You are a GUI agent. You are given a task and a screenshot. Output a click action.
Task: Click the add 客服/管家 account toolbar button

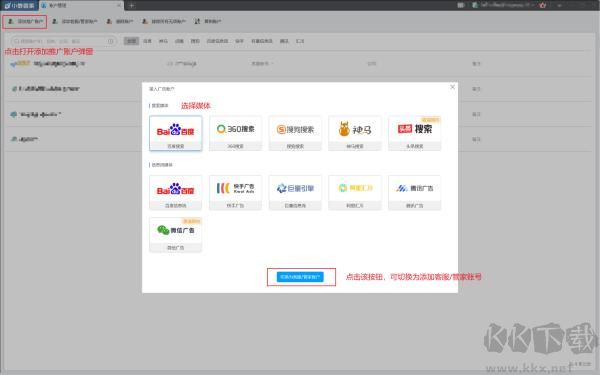coord(75,21)
